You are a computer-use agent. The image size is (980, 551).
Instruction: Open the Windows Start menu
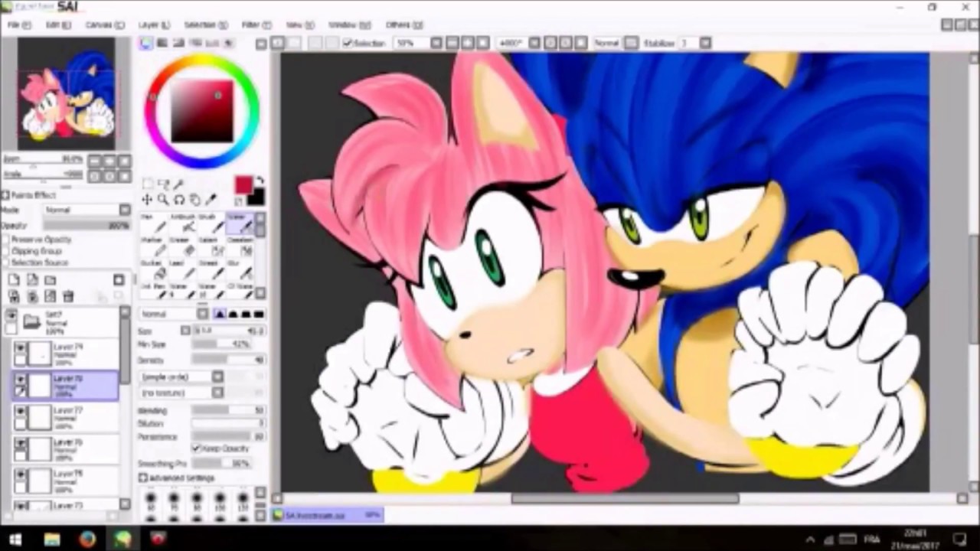(15, 539)
